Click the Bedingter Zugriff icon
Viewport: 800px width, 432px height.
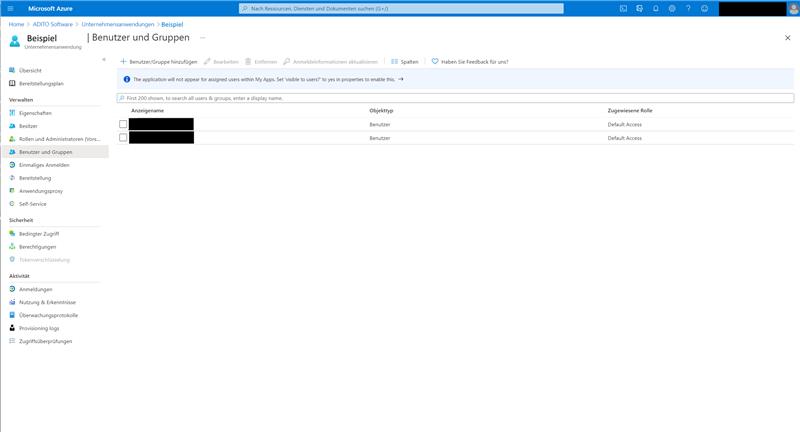point(12,234)
